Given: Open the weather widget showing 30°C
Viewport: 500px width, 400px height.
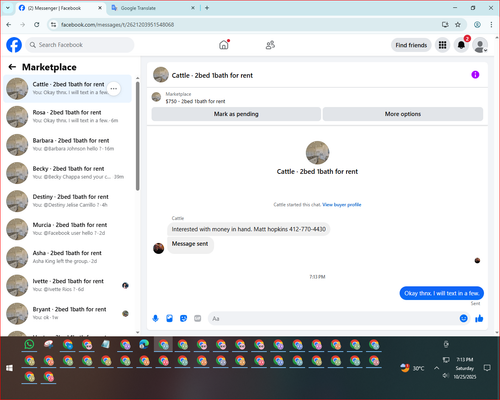Looking at the screenshot, I should pyautogui.click(x=412, y=368).
